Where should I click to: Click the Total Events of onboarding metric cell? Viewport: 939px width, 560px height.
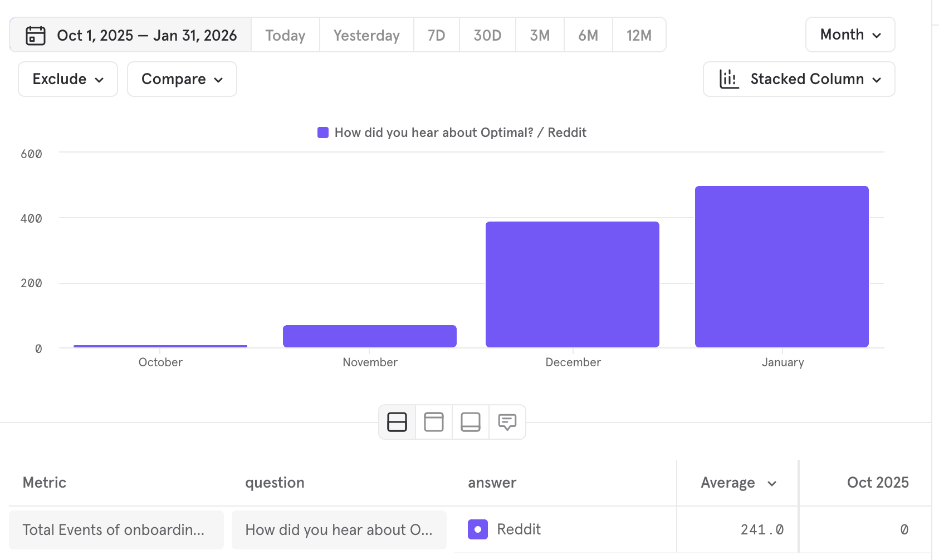click(116, 530)
